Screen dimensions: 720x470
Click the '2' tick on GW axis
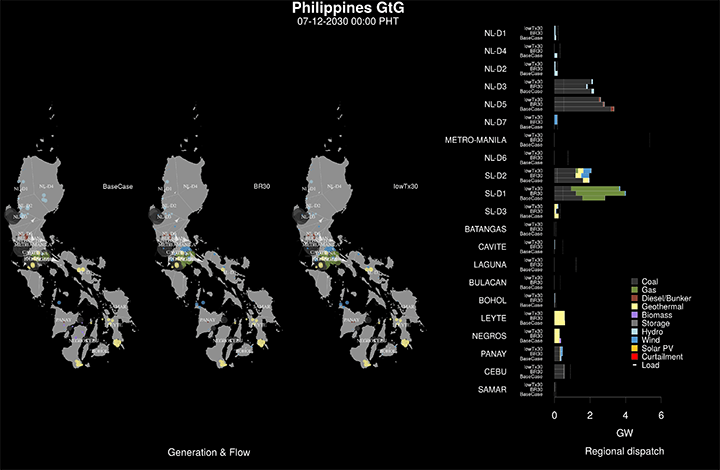tap(590, 415)
